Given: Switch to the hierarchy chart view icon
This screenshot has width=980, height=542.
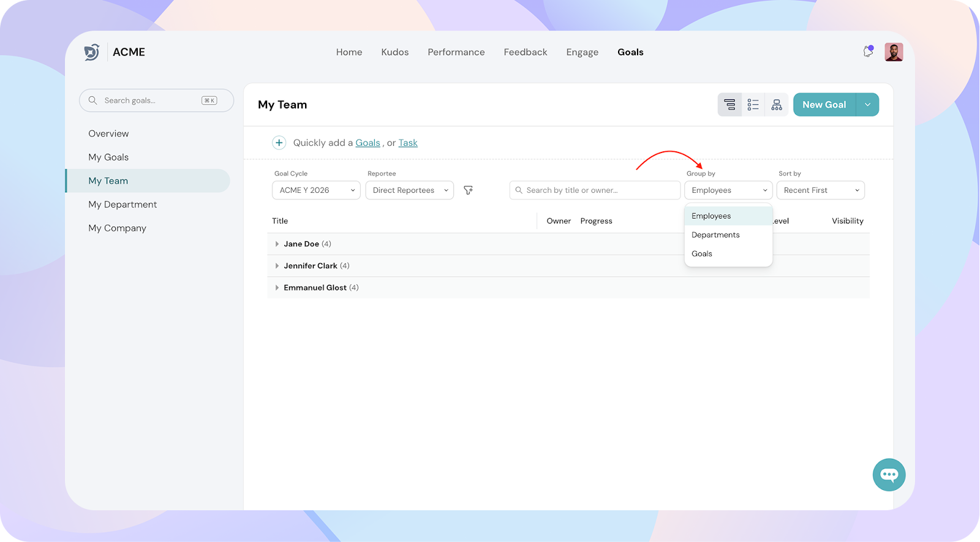Looking at the screenshot, I should pos(777,105).
